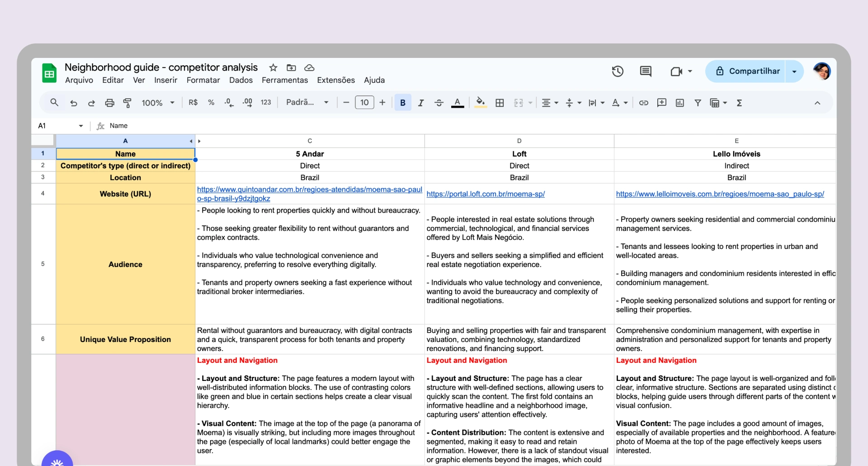Open the Ferramentas menu
Image resolution: width=868 pixels, height=466 pixels.
[x=285, y=80]
